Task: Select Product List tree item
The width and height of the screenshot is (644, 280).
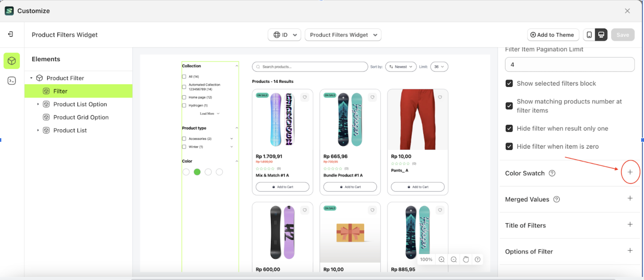Action: (70, 130)
